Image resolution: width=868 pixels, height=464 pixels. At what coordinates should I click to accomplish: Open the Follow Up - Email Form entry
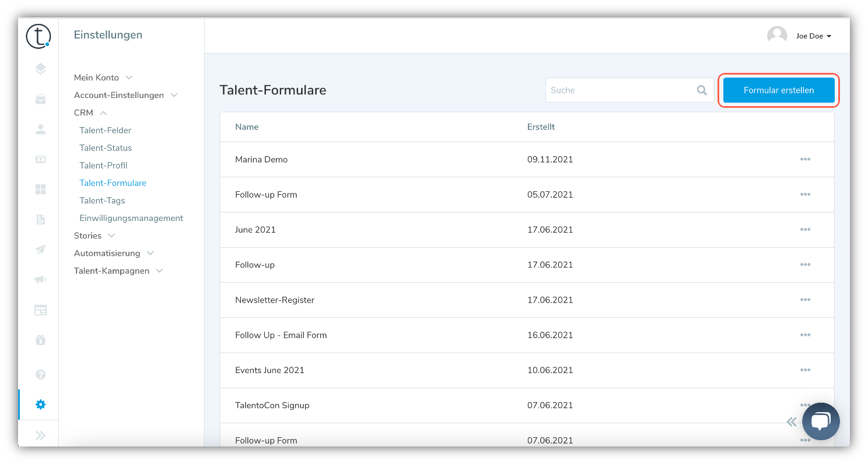[x=281, y=335]
